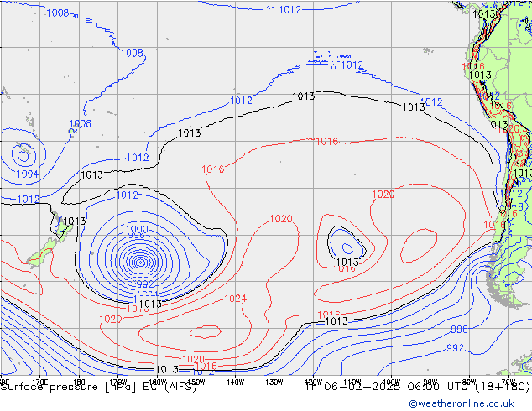The height and width of the screenshot is (411, 532).
Task: Click the 170E longitude label
Action: (x=40, y=382)
